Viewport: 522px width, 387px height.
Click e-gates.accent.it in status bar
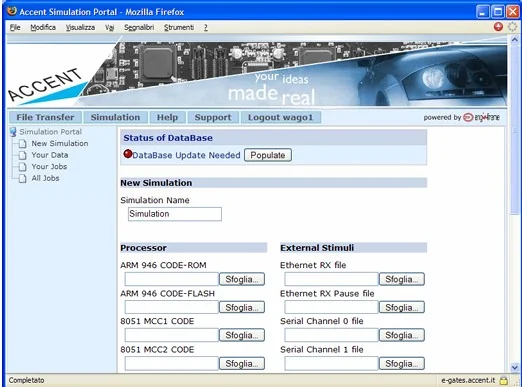(x=468, y=380)
